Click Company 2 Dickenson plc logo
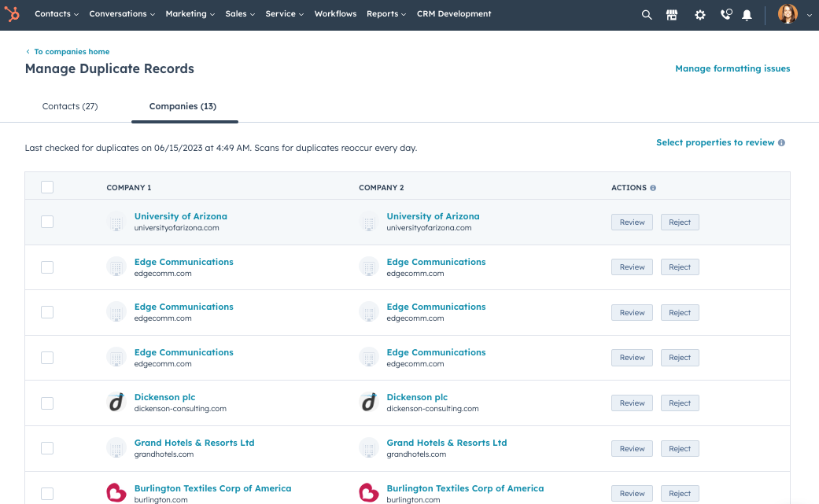819x504 pixels. (x=369, y=403)
